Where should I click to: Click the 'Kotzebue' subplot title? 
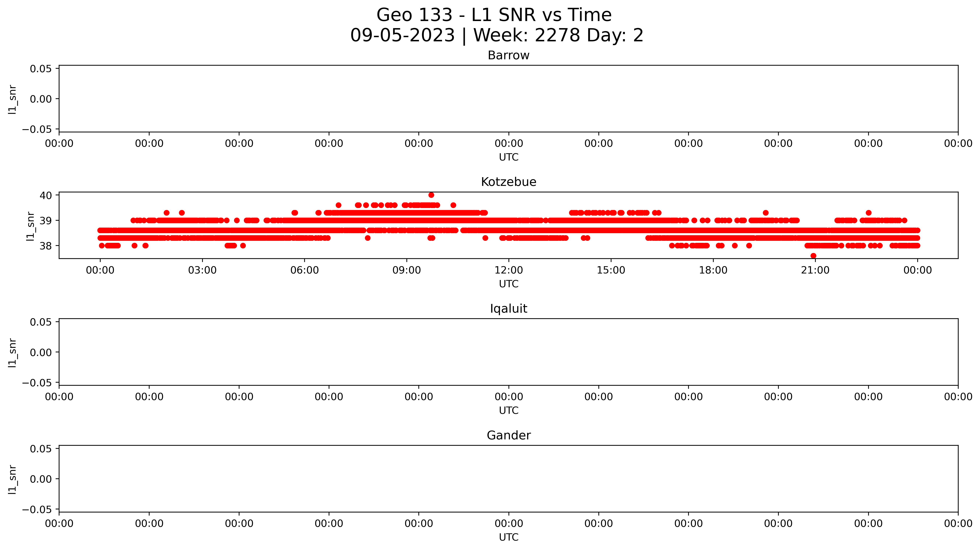(508, 182)
